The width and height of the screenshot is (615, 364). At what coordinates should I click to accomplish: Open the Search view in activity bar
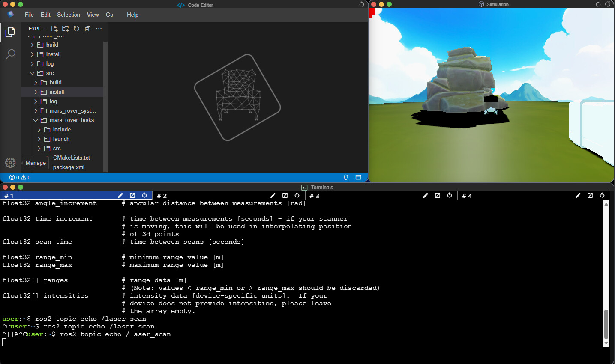[10, 54]
